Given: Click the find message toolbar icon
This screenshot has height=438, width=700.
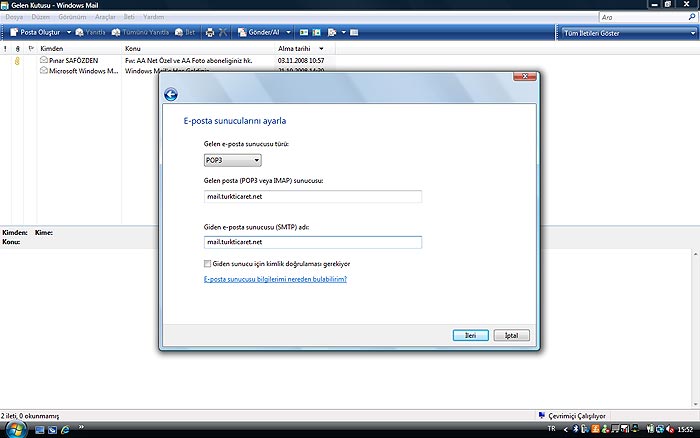Looking at the screenshot, I should pyautogui.click(x=332, y=32).
